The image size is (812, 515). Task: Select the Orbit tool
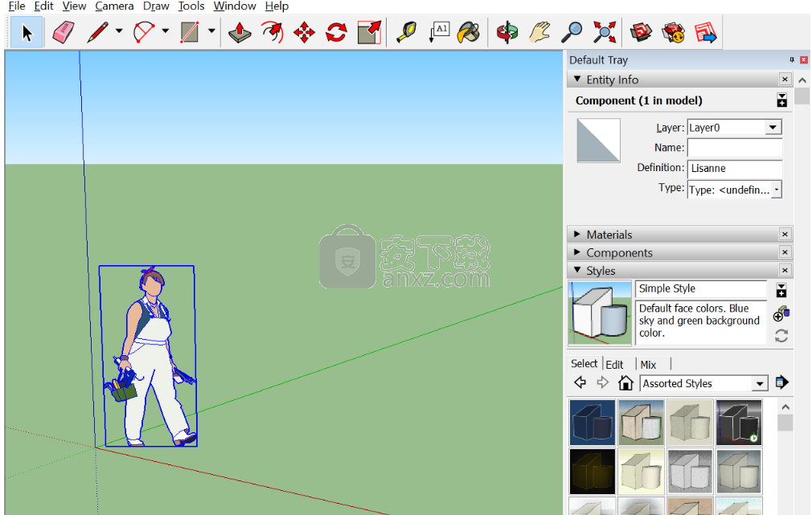coord(507,32)
